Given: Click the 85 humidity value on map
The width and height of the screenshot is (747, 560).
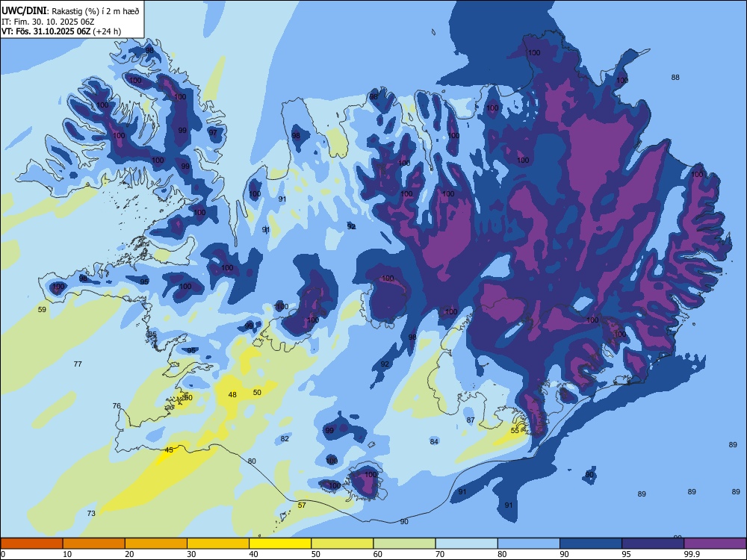Looking at the screenshot, I should (x=152, y=335).
